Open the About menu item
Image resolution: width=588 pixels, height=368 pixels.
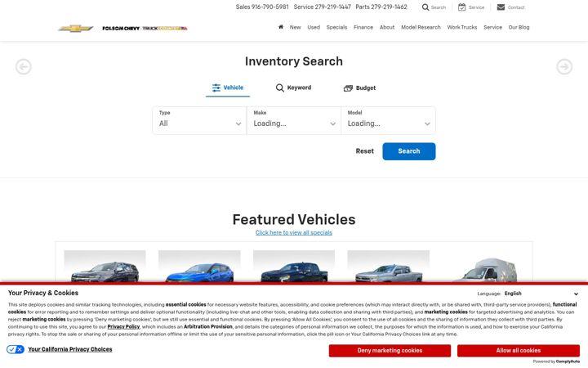pyautogui.click(x=387, y=28)
